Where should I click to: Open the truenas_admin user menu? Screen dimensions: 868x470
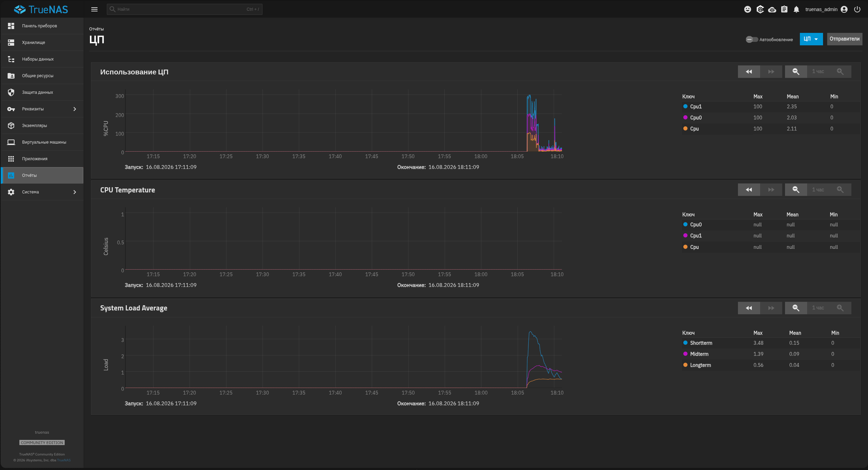tap(826, 9)
